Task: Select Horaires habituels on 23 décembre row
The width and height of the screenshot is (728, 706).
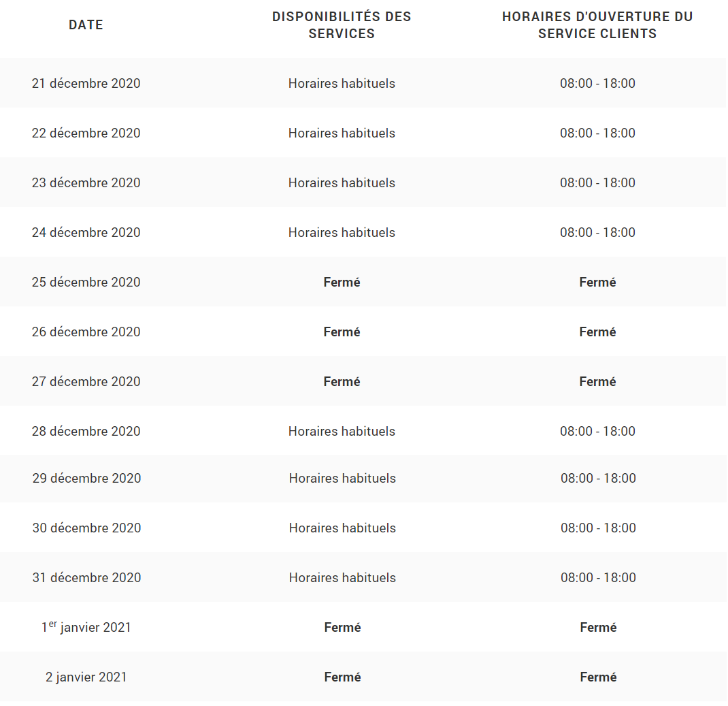Action: pyautogui.click(x=342, y=182)
